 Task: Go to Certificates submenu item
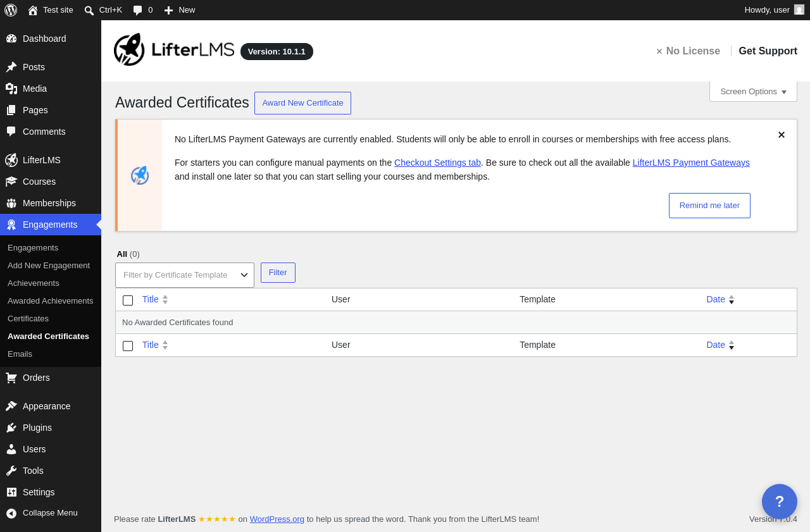pos(28,319)
